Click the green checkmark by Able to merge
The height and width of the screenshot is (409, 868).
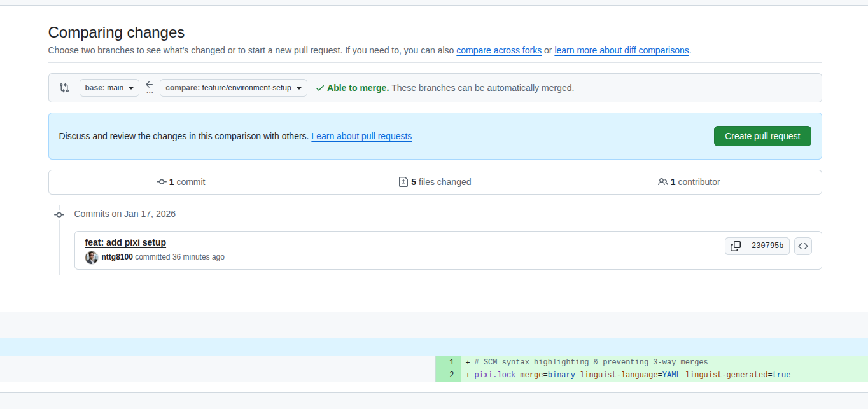coord(319,88)
